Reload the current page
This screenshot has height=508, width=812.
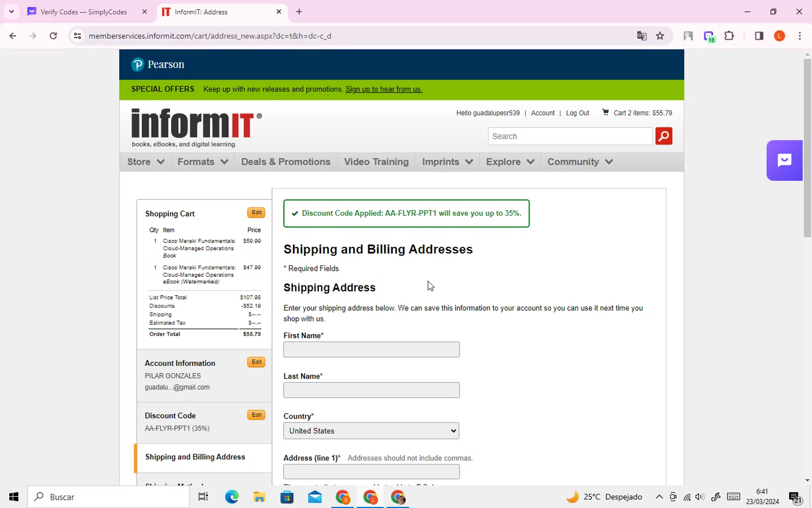point(53,36)
